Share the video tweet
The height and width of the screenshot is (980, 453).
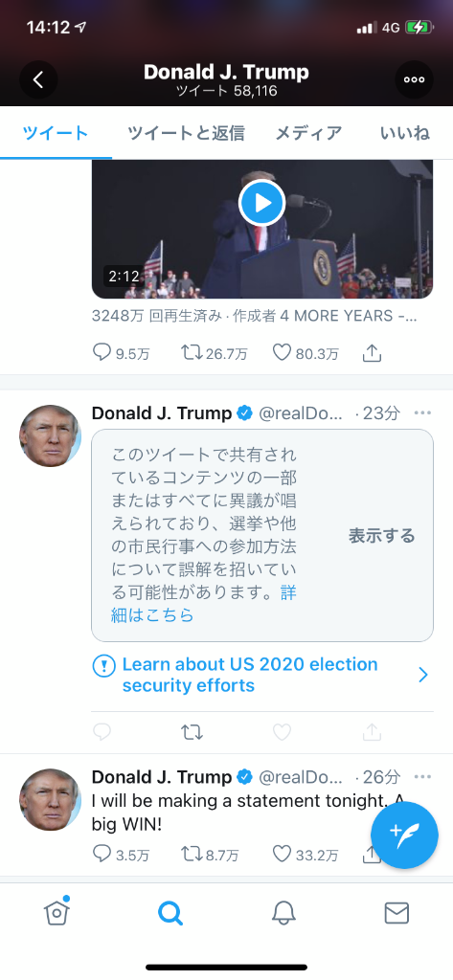[373, 354]
